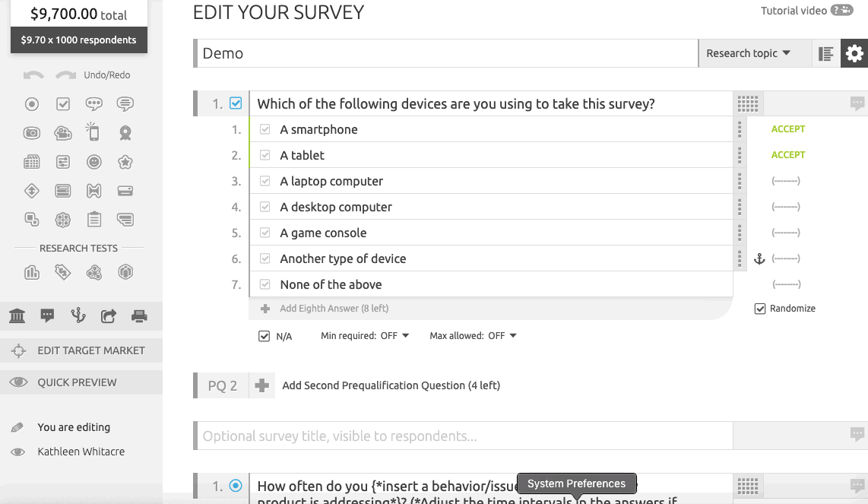The width and height of the screenshot is (868, 504).
Task: Click the optional survey title field
Action: pos(465,436)
